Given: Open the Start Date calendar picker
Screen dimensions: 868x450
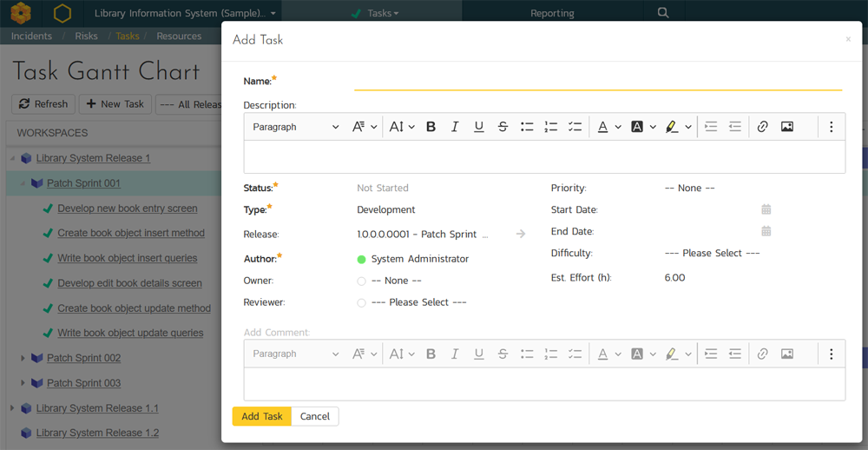Looking at the screenshot, I should tap(766, 209).
